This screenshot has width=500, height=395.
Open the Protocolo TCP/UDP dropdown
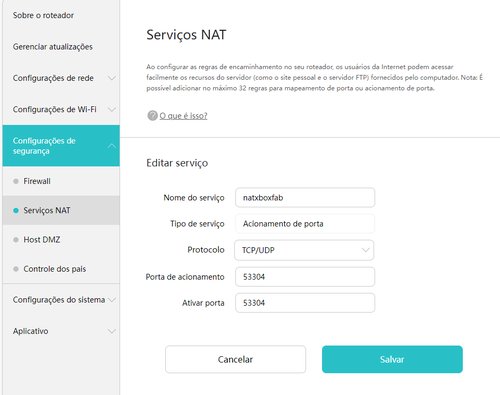pyautogui.click(x=304, y=250)
